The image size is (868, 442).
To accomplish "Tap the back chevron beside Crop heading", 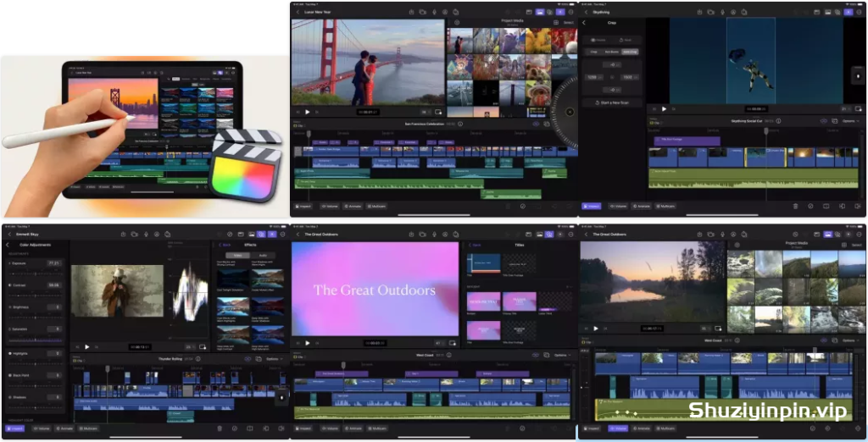I will [x=584, y=23].
